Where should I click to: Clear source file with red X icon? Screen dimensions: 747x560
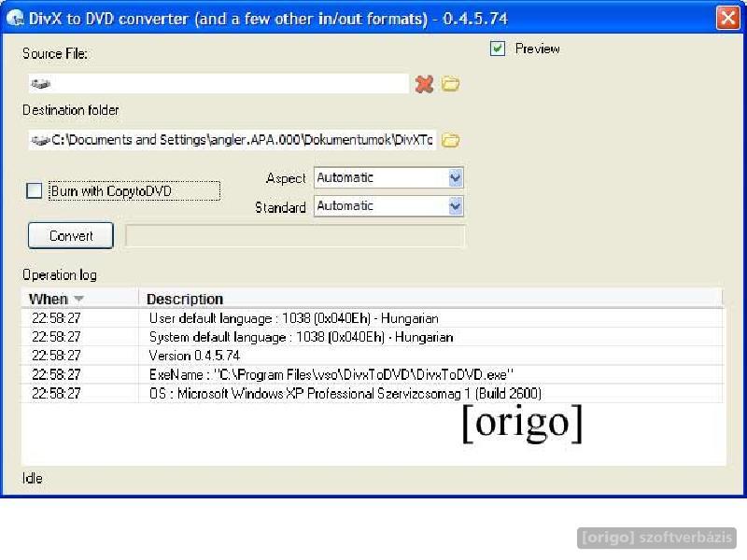424,84
